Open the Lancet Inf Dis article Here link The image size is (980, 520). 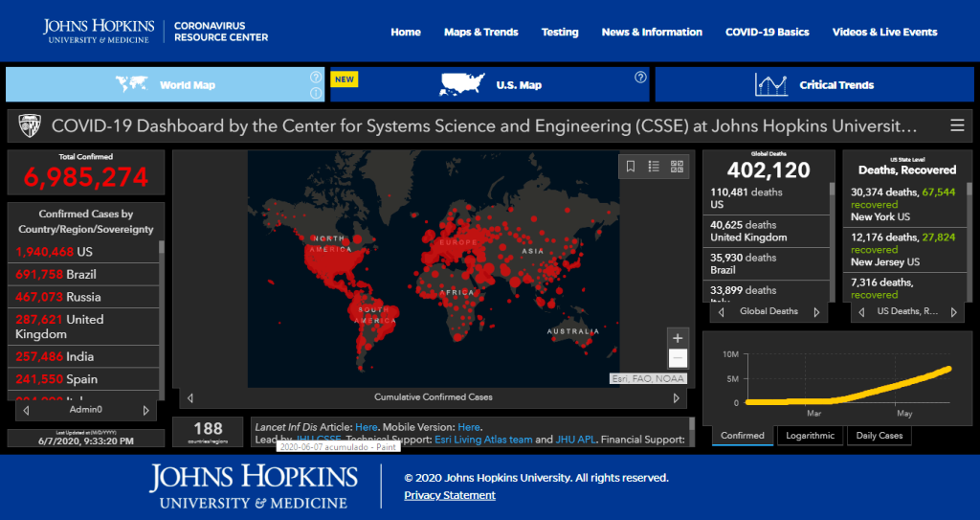point(367,427)
